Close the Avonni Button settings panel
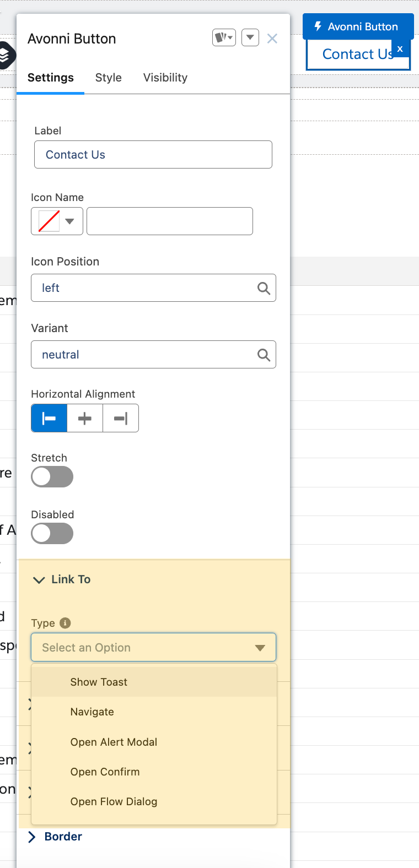Viewport: 419px width, 868px height. (272, 39)
